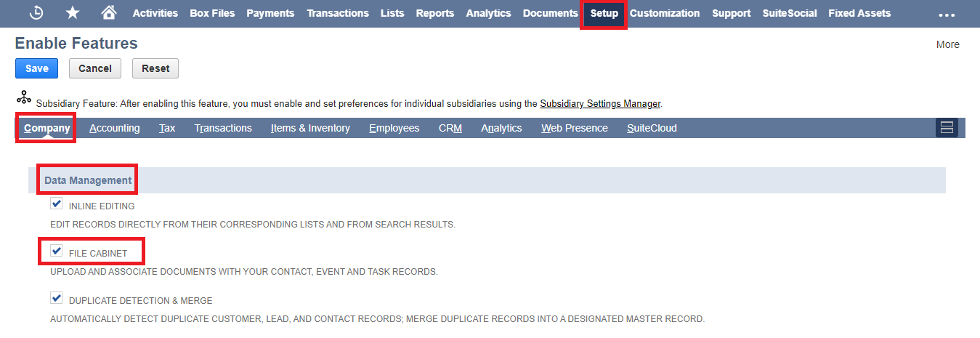
Task: Click the 'Automatically detect duplicate customer' description
Action: (378, 319)
